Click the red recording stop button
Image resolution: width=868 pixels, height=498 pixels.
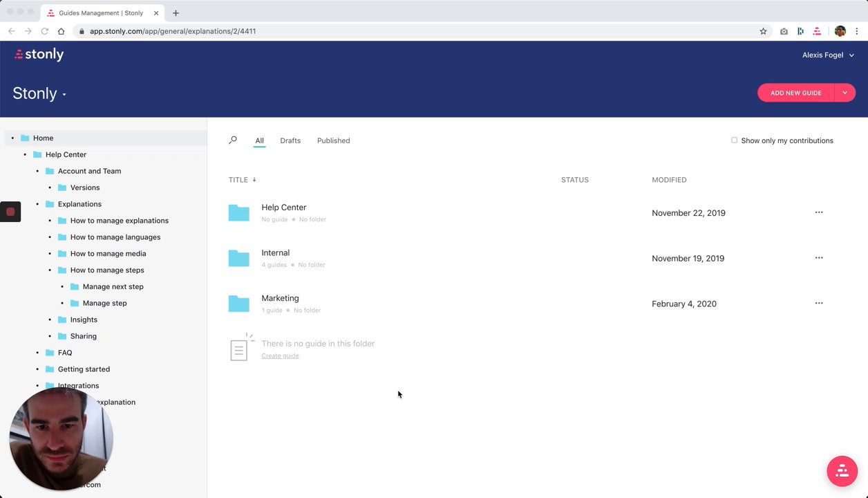pos(10,212)
